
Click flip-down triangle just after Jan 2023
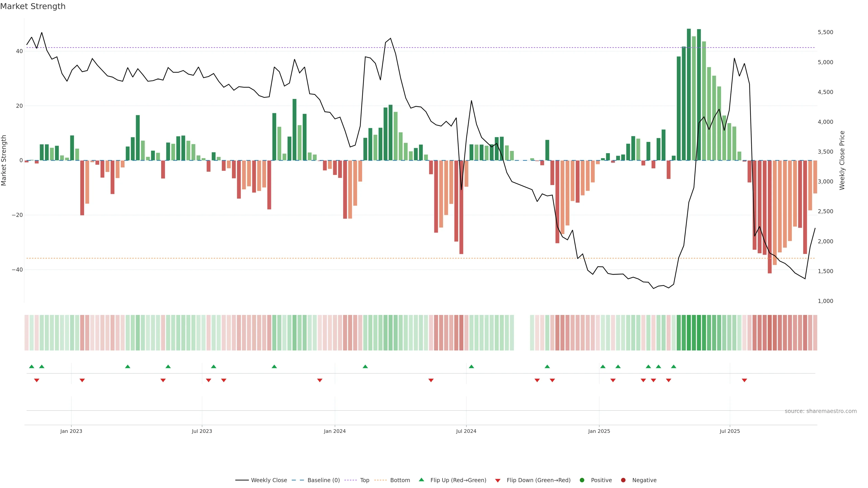coord(82,380)
